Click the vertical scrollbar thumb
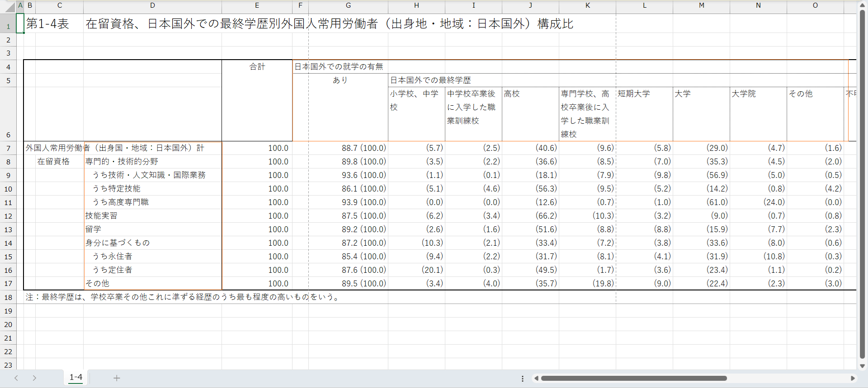The width and height of the screenshot is (868, 388). pos(862,181)
